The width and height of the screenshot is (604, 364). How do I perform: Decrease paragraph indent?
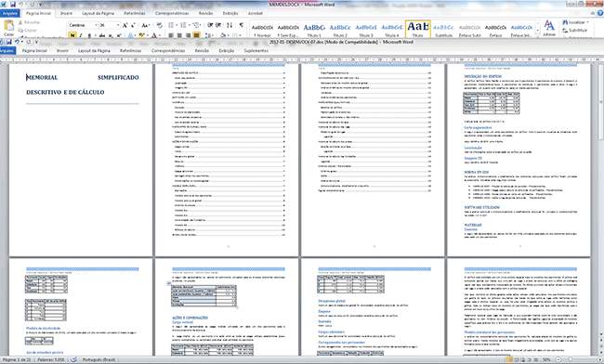210,25
